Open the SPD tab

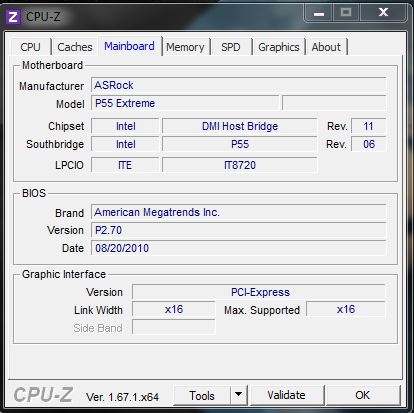pyautogui.click(x=231, y=47)
